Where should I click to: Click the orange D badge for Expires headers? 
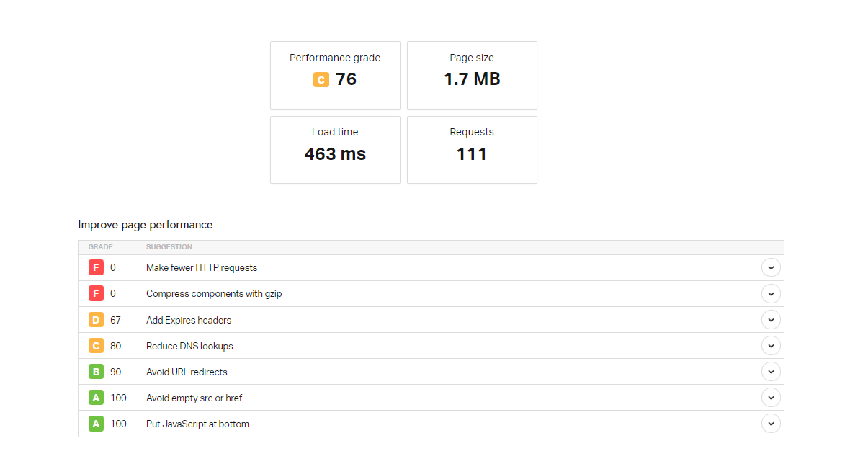pos(96,320)
